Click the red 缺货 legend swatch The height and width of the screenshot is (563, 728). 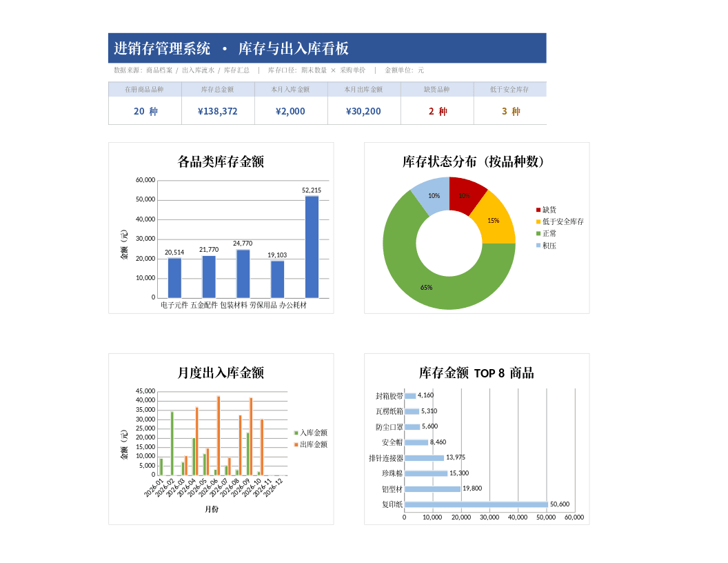pyautogui.click(x=538, y=210)
